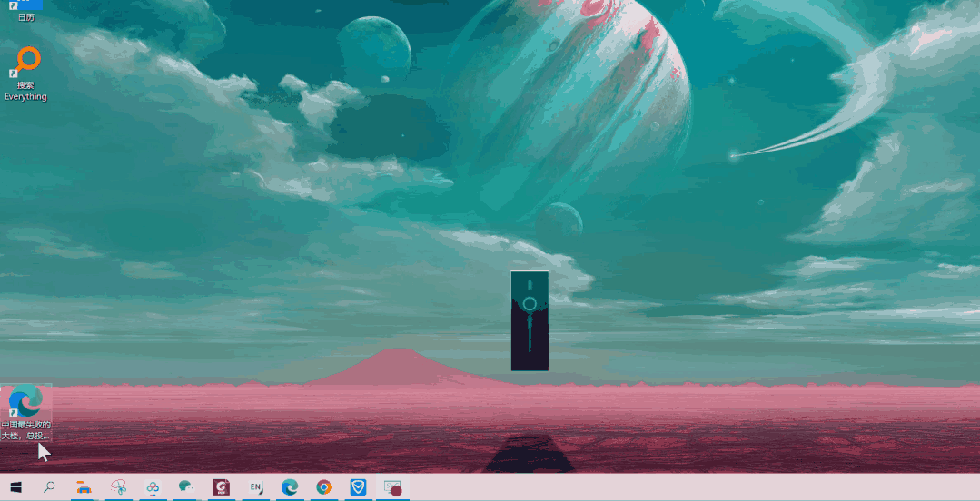980x501 pixels.
Task: Open the EN dictionary app in taskbar
Action: [x=255, y=487]
